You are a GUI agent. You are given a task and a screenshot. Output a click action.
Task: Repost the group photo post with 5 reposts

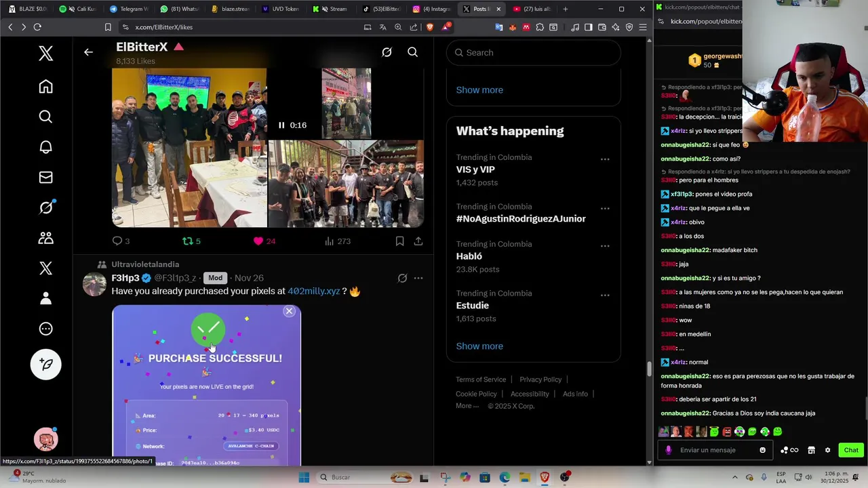(x=191, y=241)
